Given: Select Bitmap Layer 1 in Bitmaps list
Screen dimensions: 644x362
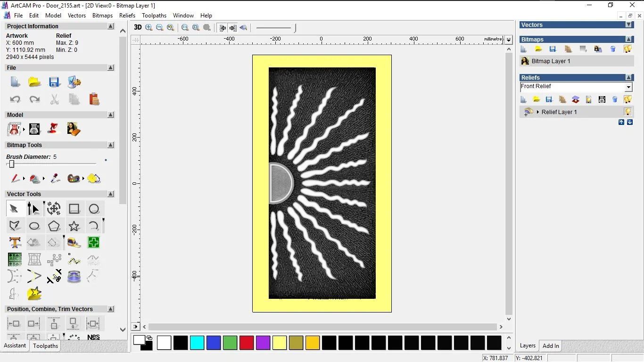Looking at the screenshot, I should coord(551,61).
